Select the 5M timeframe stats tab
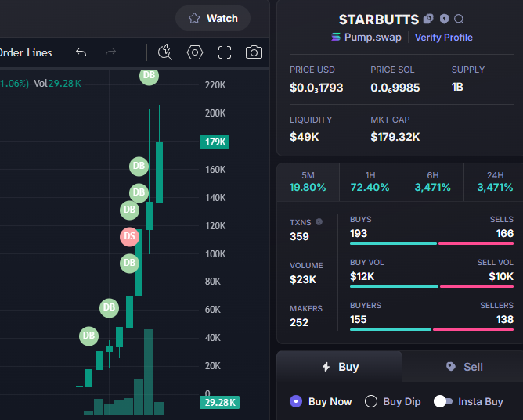Screen dimensions: 523x420 tap(308, 182)
